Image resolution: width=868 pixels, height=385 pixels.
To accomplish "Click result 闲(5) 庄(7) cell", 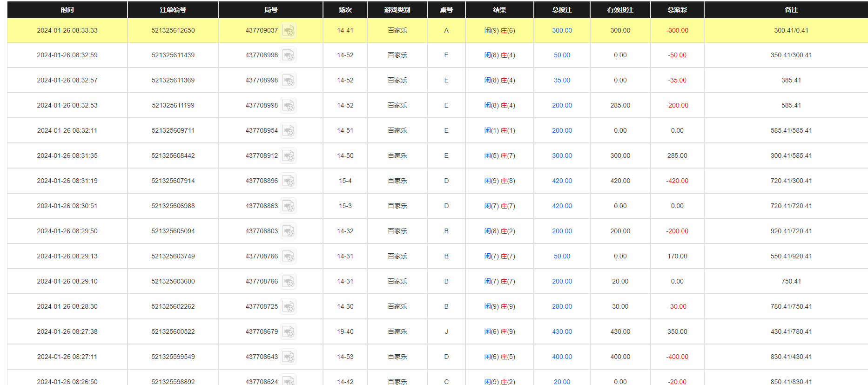I will (x=499, y=155).
